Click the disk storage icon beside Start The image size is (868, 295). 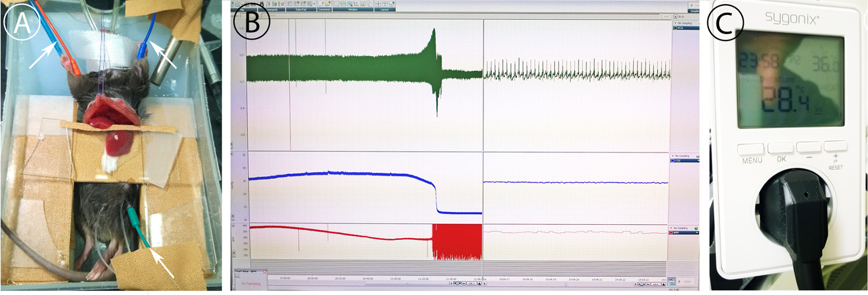point(672,281)
